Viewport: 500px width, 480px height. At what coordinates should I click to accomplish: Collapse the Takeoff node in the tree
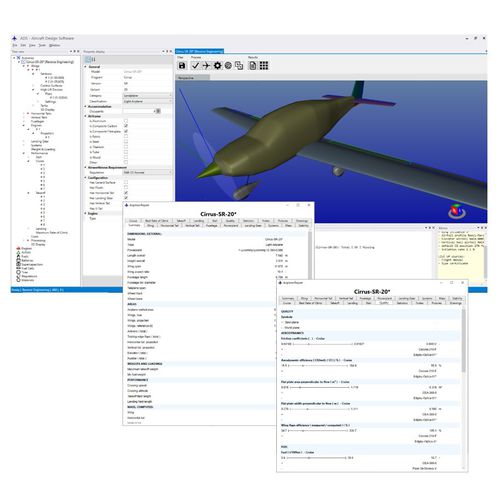[x=28, y=193]
